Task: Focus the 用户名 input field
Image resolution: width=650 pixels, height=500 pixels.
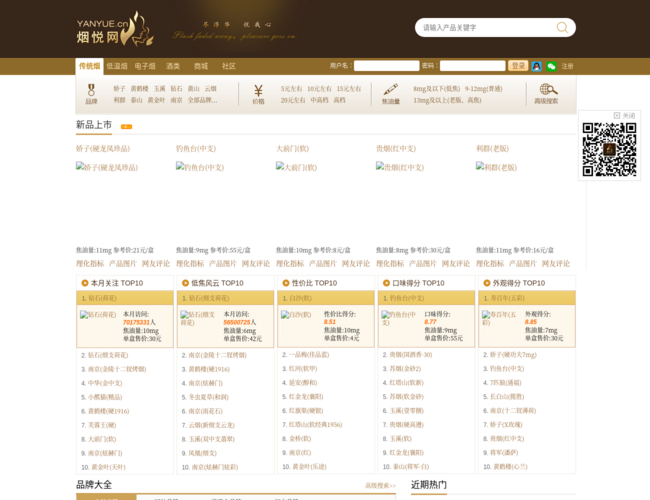Action: (x=386, y=66)
